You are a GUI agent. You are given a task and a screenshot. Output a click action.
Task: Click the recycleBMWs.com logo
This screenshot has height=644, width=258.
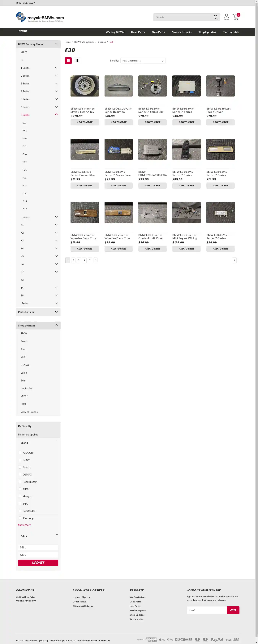40,17
